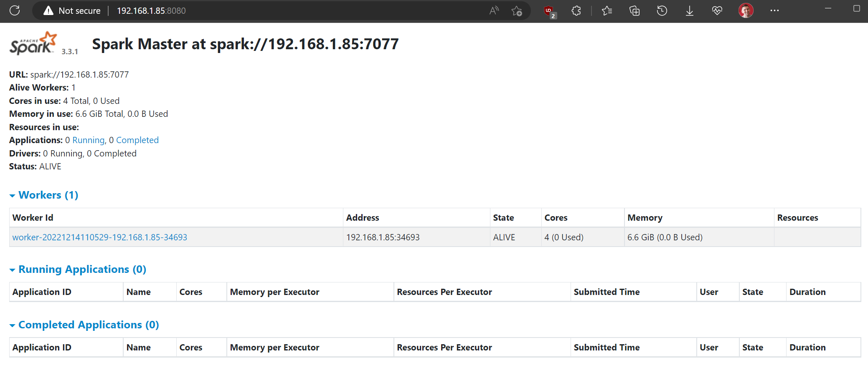Open the Settings and more menu
The width and height of the screenshot is (868, 378).
pos(774,11)
